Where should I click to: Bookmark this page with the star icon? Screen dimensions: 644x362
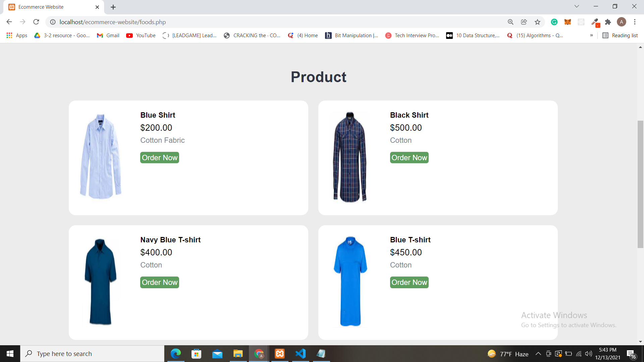click(537, 22)
